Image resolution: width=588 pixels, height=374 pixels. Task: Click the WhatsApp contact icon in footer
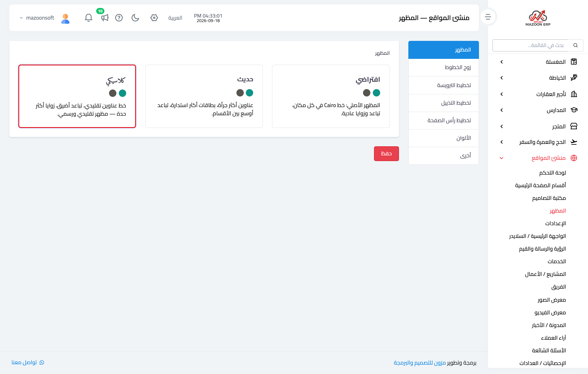[42, 362]
